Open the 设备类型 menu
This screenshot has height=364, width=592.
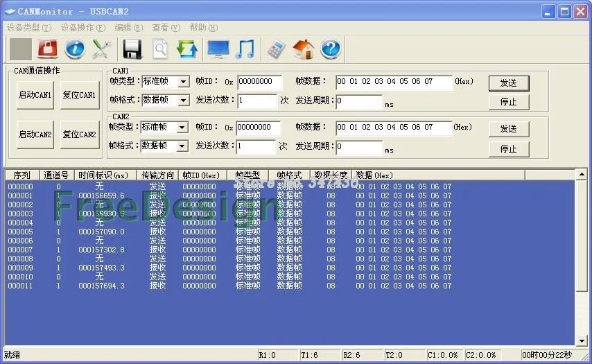point(28,28)
